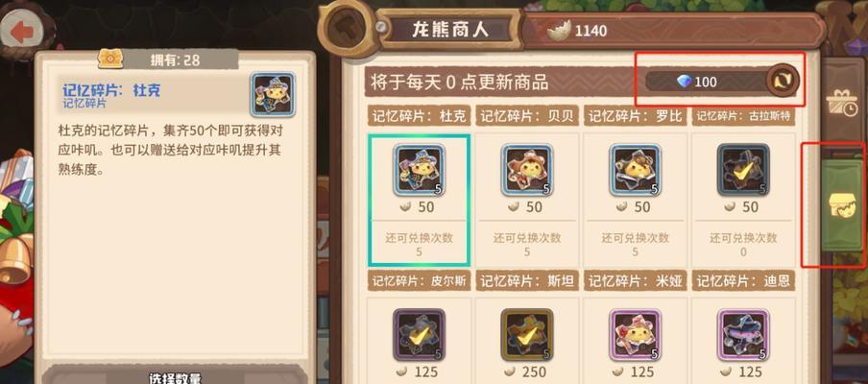Select the 米娅 memory fragment icon
Screen dimensions: 868x384
coord(635,335)
